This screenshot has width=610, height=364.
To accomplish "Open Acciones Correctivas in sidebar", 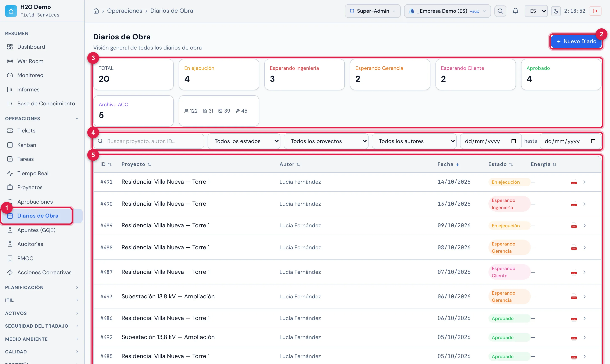I will click(44, 272).
